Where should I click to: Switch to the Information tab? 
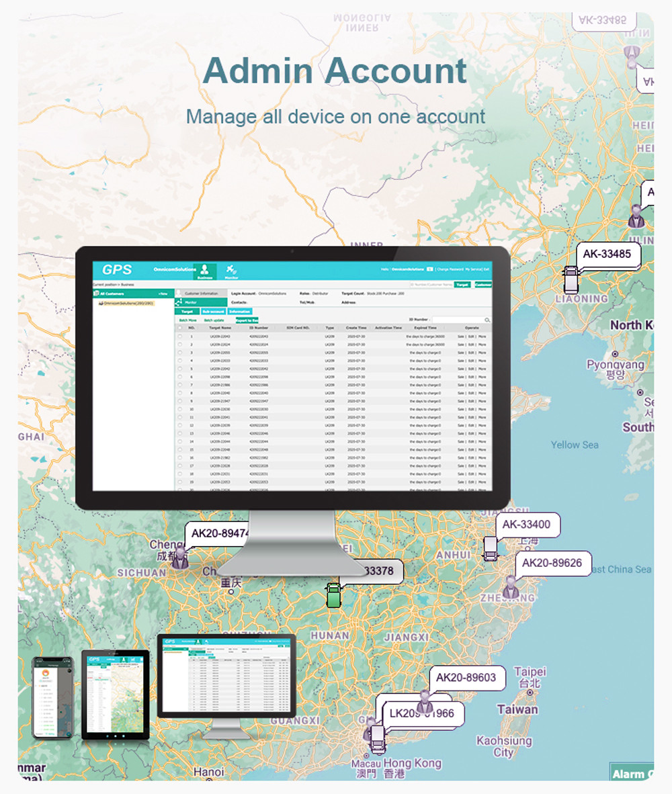tap(239, 312)
